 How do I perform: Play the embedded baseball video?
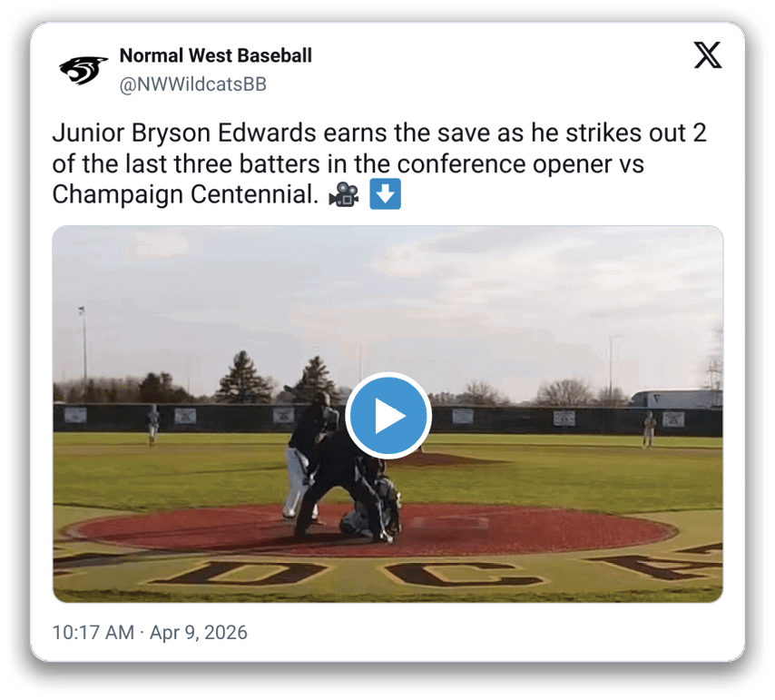pos(388,416)
